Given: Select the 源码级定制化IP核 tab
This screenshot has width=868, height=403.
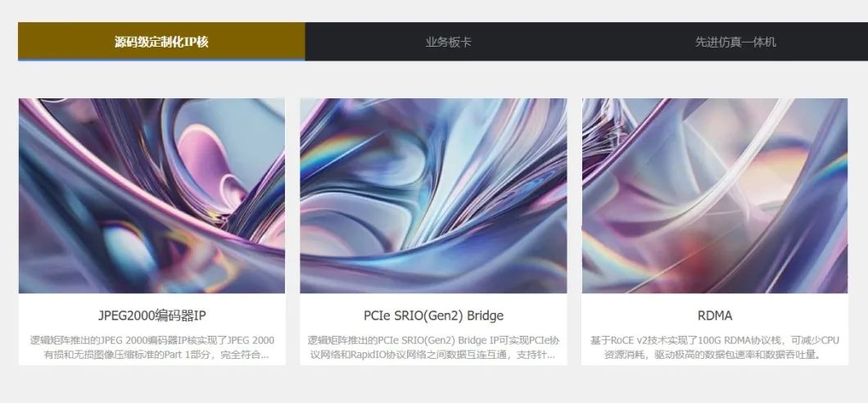Looking at the screenshot, I should point(161,42).
